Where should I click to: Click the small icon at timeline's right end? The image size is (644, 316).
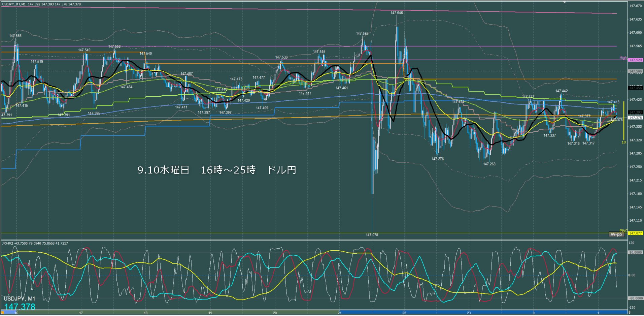pos(629,313)
